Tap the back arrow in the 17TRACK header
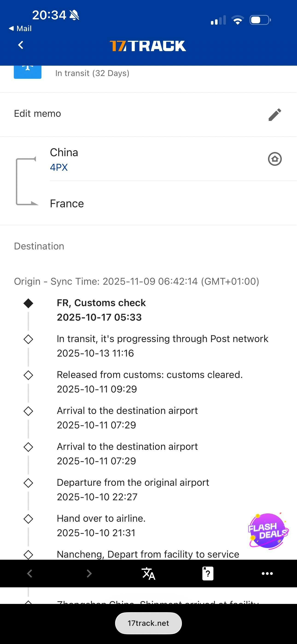 point(21,45)
